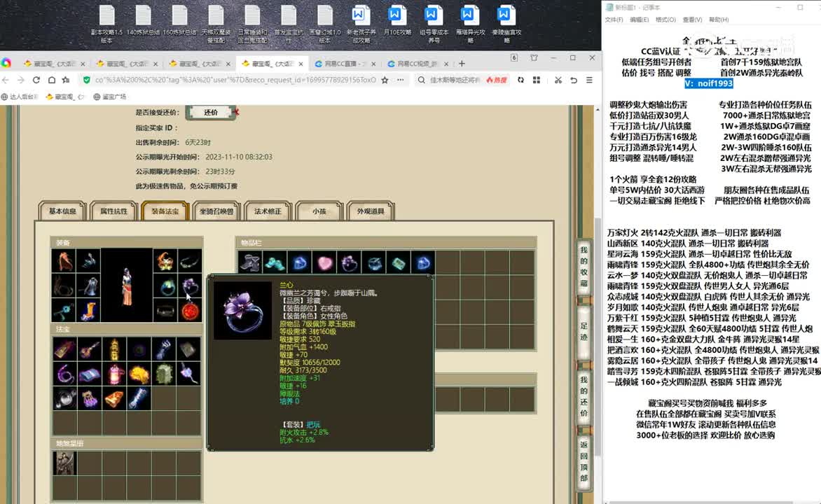Select desktop file 副本攻略1.5版本
The width and height of the screenshot is (821, 504).
106,24
